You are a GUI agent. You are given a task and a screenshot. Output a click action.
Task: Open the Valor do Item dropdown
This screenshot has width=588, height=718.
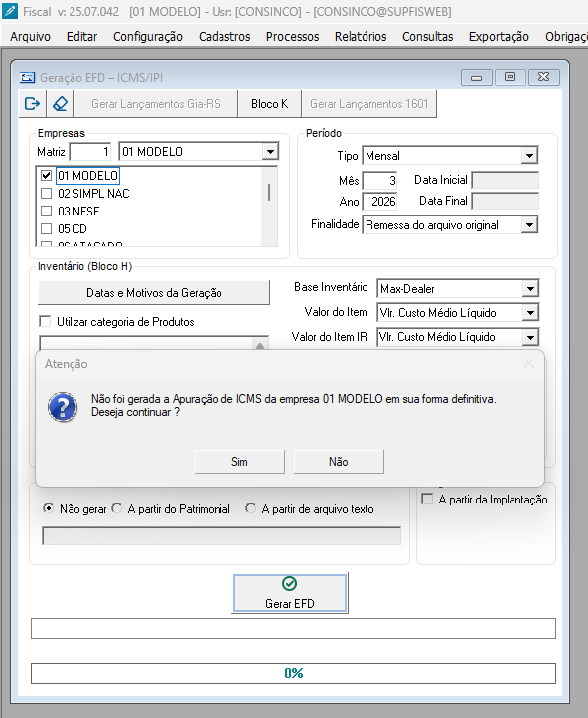[x=530, y=313]
